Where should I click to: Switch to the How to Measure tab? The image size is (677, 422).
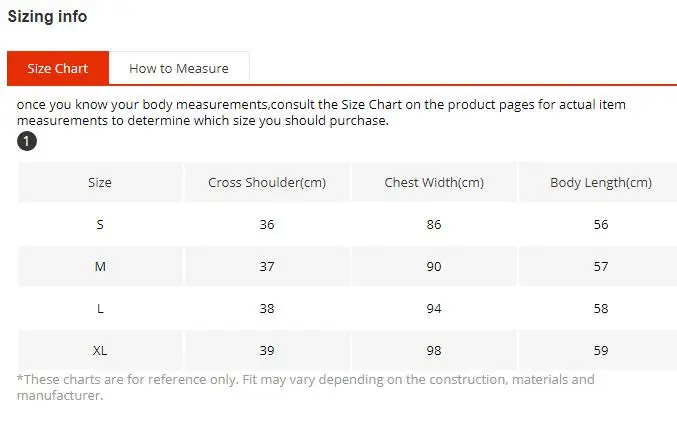click(x=179, y=68)
